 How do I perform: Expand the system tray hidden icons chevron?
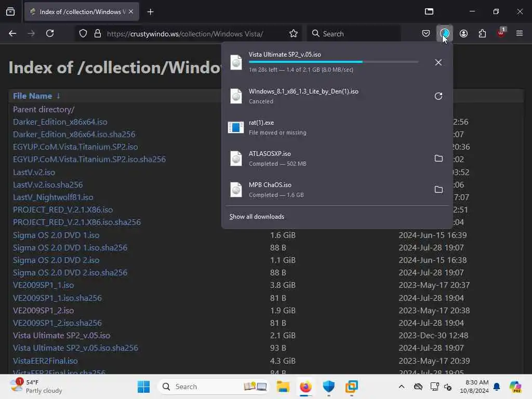[402, 387]
